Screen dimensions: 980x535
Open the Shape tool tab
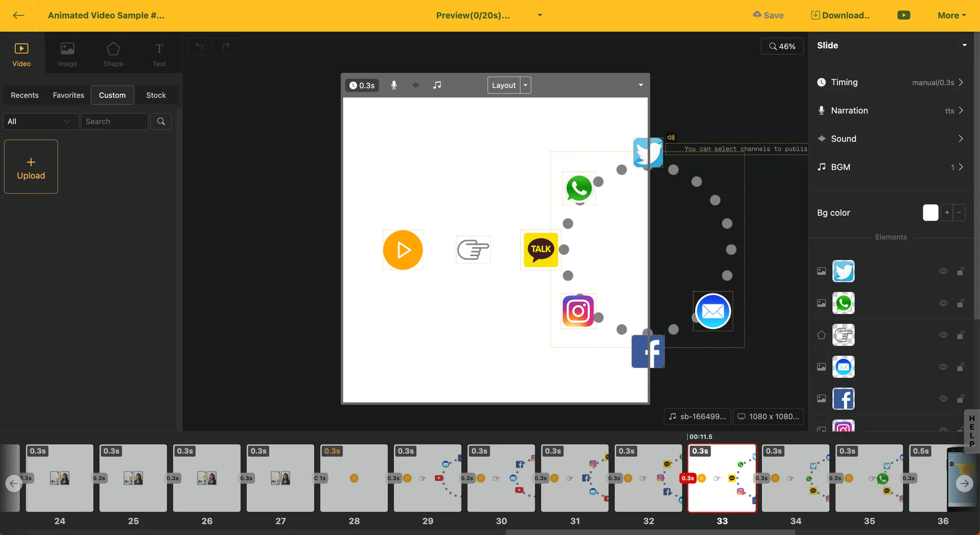click(113, 55)
